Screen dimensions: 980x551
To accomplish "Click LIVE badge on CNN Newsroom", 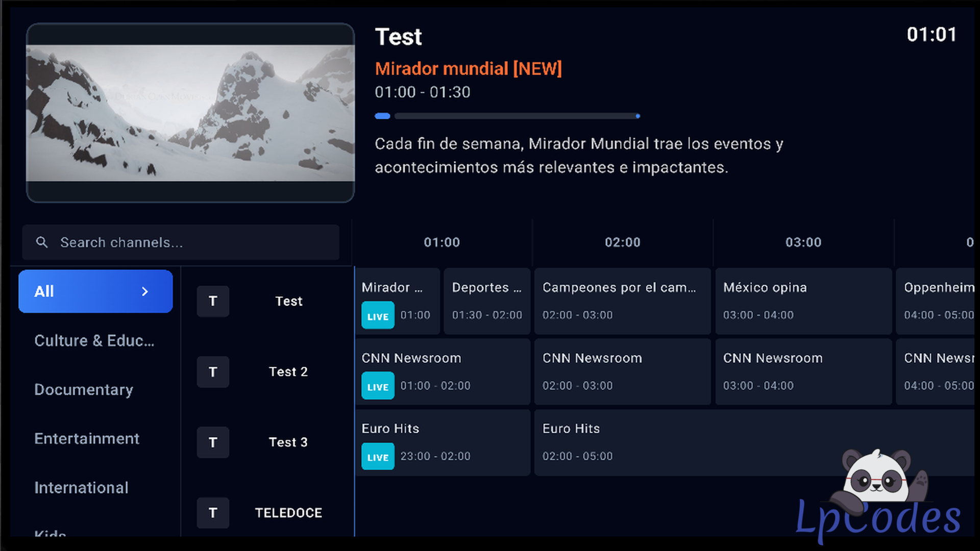I will point(378,386).
